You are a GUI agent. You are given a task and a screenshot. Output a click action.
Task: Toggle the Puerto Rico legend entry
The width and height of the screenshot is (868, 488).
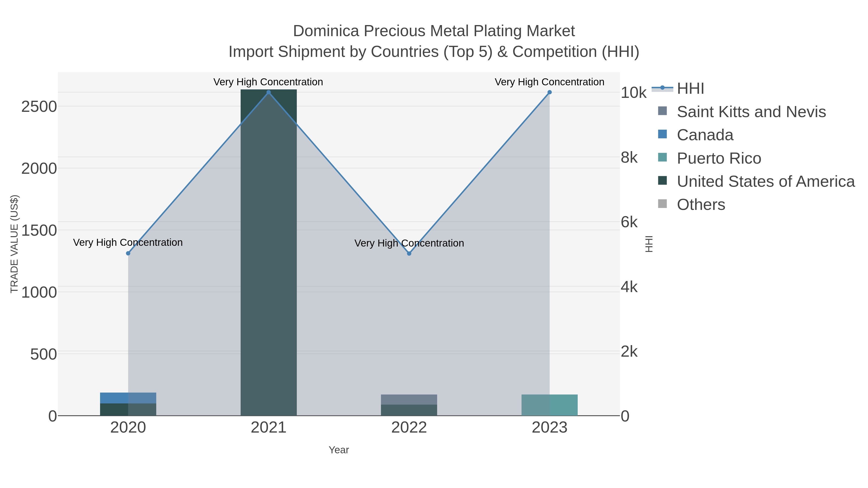tap(709, 158)
